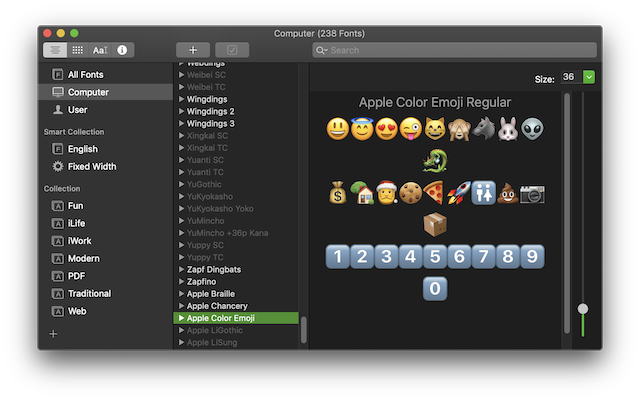This screenshot has width=640, height=400.
Task: Open the Modern collection
Action: 106,258
